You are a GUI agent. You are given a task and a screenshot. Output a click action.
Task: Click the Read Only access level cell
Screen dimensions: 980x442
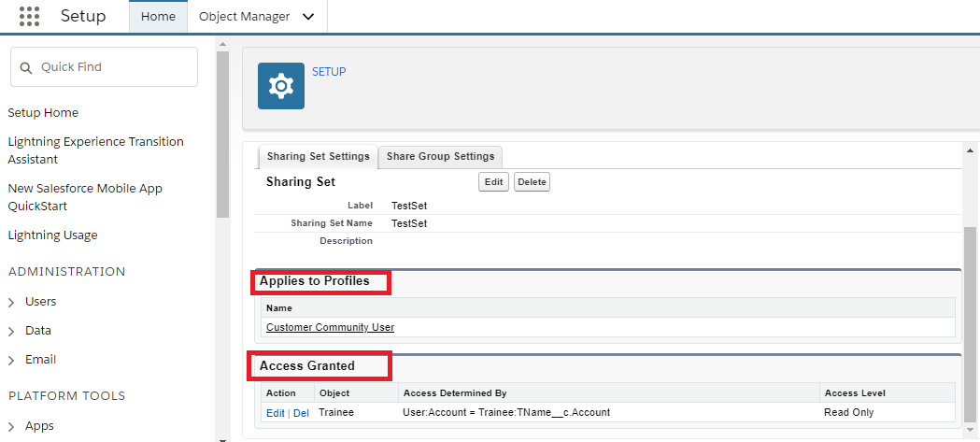tap(849, 413)
